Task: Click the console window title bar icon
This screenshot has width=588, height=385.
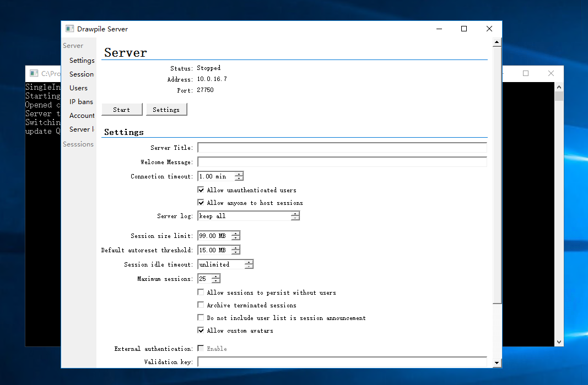Action: [x=34, y=73]
